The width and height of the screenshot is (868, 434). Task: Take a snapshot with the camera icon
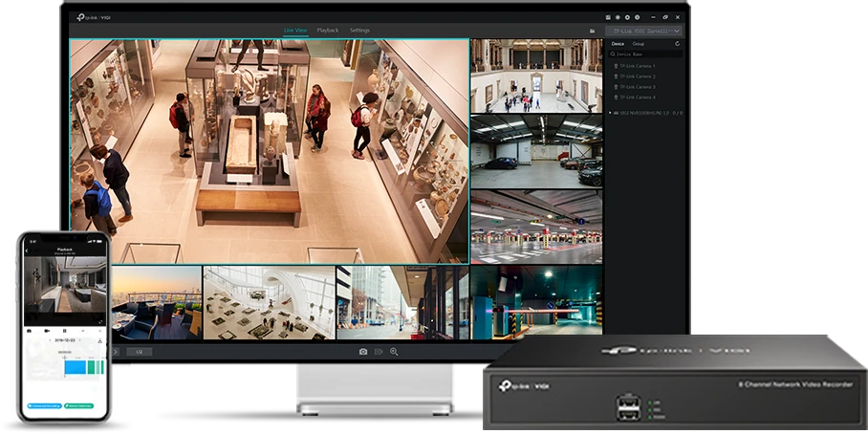[362, 352]
